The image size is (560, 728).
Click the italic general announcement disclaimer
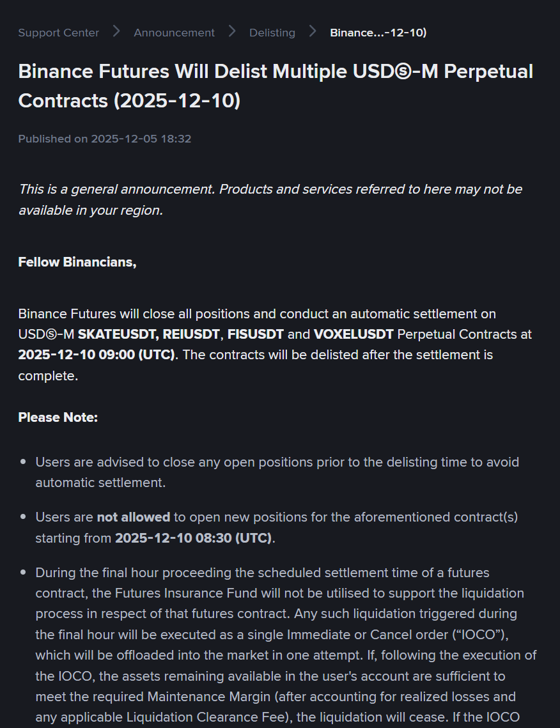coord(270,199)
